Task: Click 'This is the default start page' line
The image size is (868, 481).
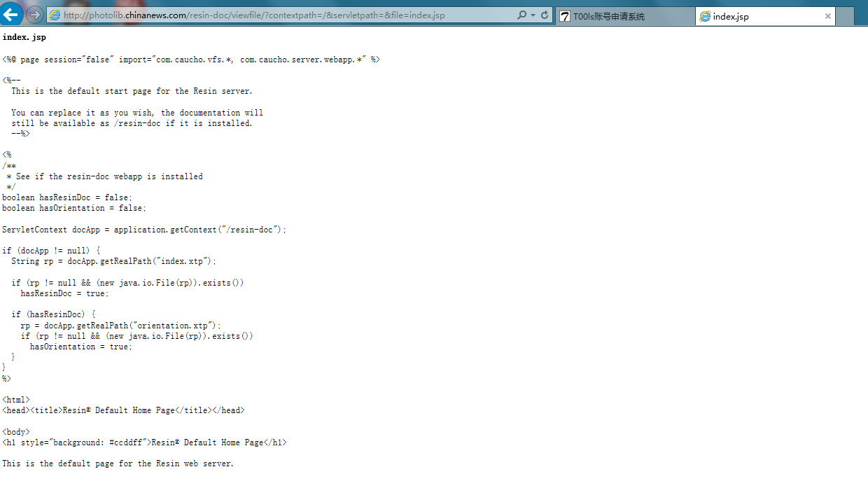Action: click(x=132, y=91)
